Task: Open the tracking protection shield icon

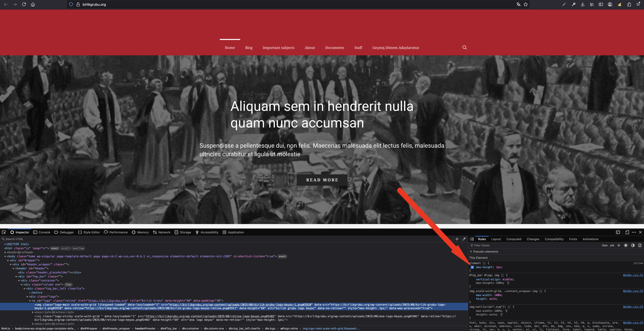Action: point(71,4)
